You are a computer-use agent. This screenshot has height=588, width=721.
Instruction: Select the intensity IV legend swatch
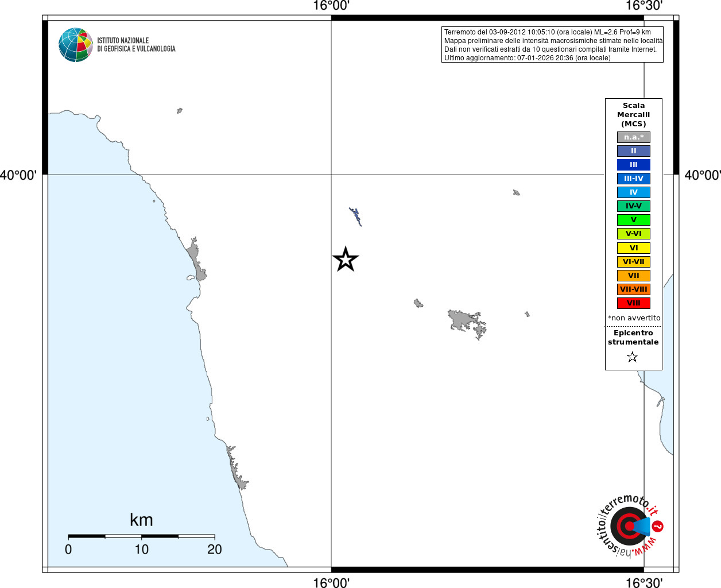(x=634, y=192)
